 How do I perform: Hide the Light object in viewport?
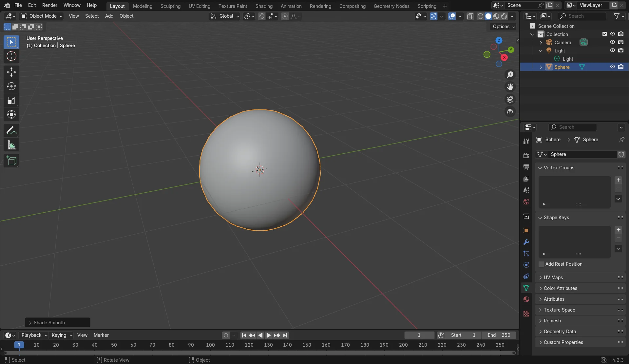pyautogui.click(x=612, y=50)
